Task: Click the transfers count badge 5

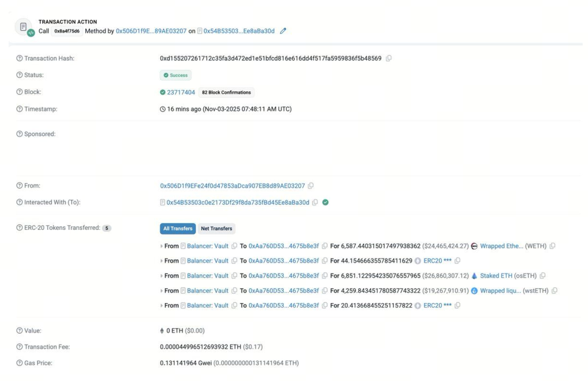Action: tap(107, 228)
